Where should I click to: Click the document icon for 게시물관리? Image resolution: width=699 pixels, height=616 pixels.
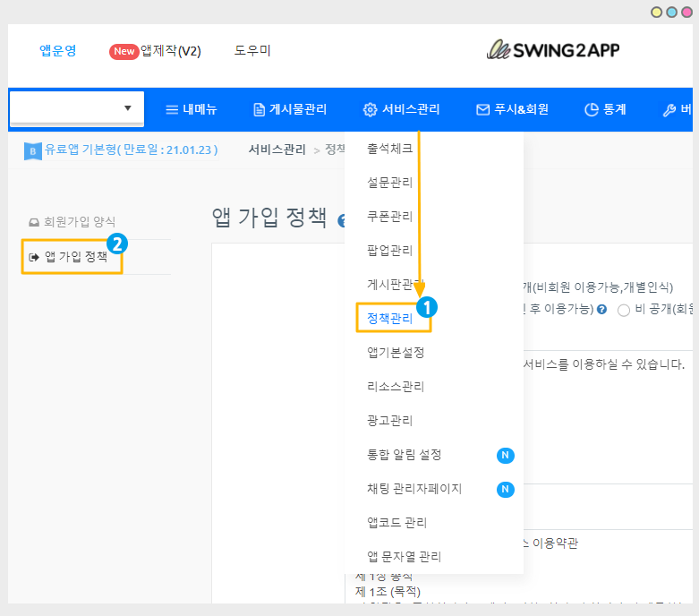pos(260,109)
